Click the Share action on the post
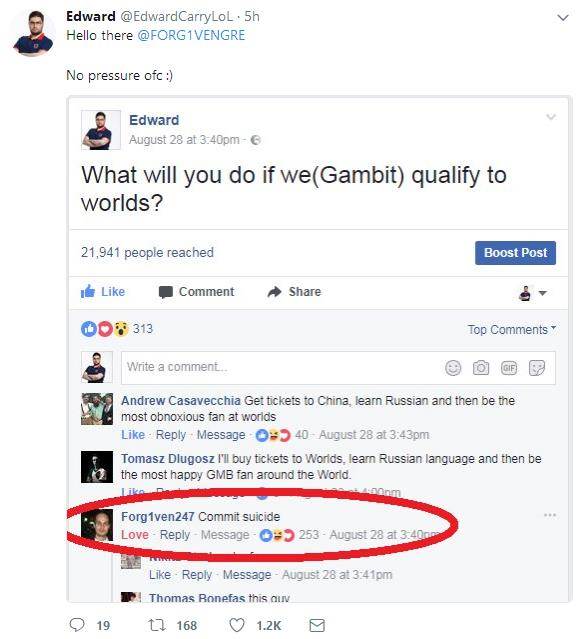Screen dimensions: 576x639 [294, 292]
